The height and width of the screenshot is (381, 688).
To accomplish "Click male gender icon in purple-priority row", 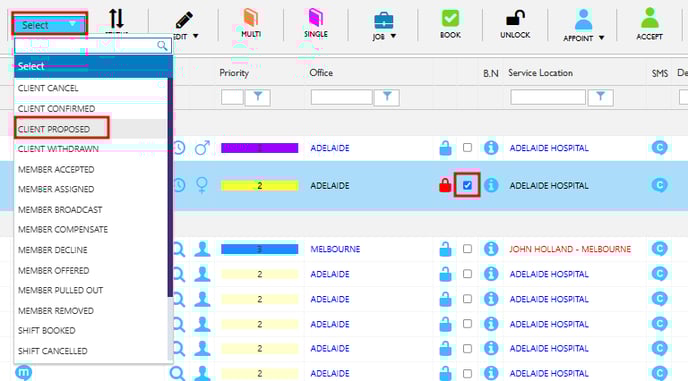I will [202, 148].
